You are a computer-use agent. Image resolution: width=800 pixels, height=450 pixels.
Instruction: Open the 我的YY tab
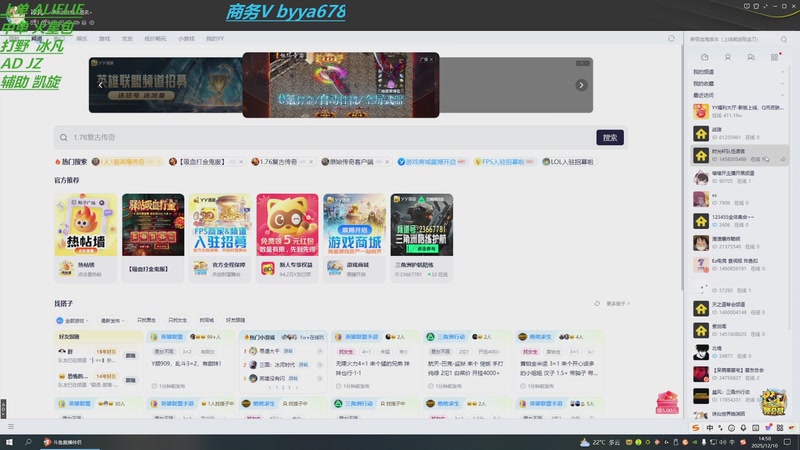pyautogui.click(x=215, y=38)
